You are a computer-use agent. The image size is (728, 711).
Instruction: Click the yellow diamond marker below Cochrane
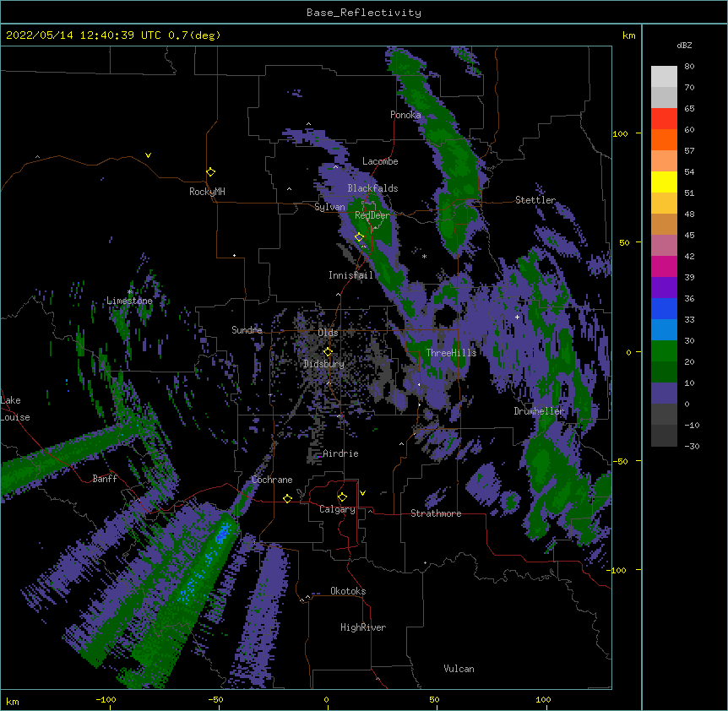point(287,498)
